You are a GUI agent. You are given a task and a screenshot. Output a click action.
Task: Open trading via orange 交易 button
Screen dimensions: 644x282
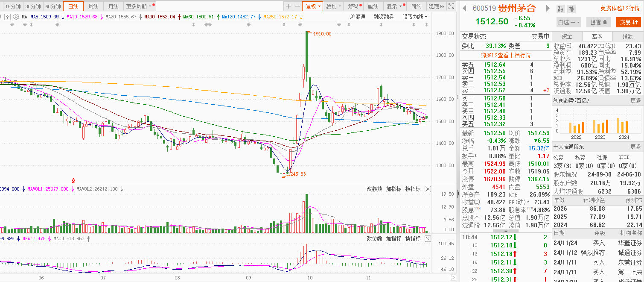(629, 22)
